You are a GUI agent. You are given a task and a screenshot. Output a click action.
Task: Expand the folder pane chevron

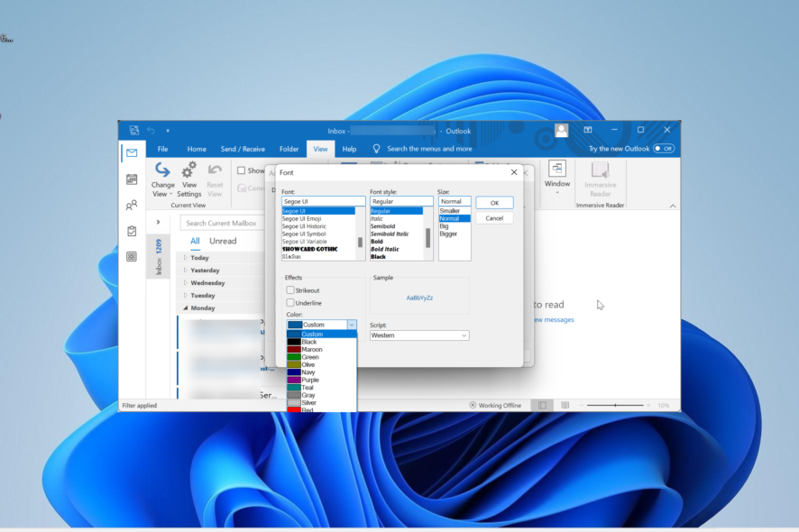point(158,222)
